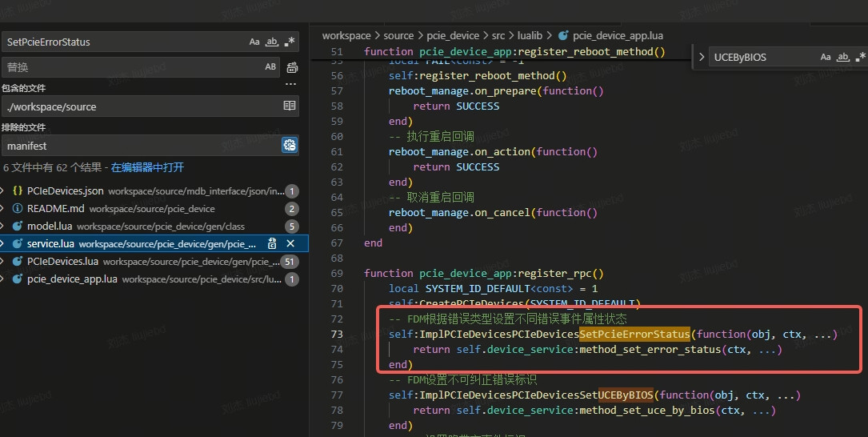Expand README.md search results
Screen dimensions: 868x437
click(5, 209)
